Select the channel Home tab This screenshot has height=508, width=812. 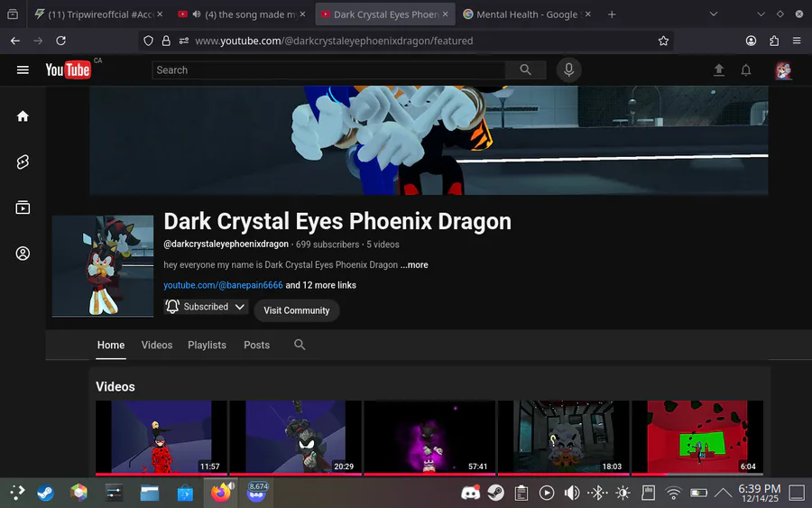[x=111, y=345]
